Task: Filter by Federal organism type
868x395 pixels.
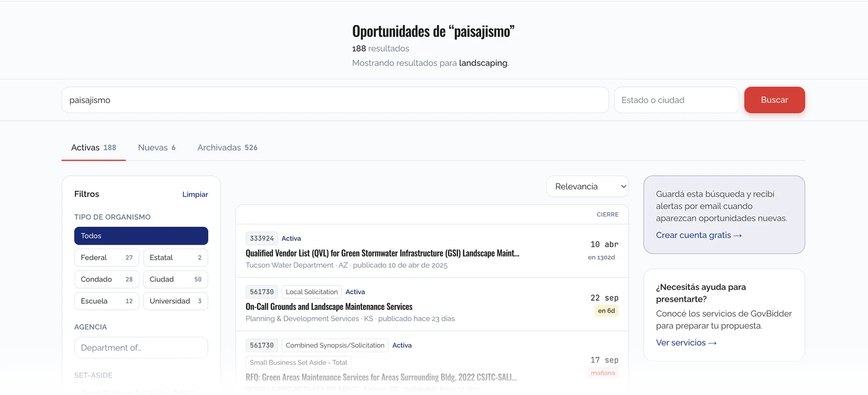Action: pyautogui.click(x=107, y=258)
